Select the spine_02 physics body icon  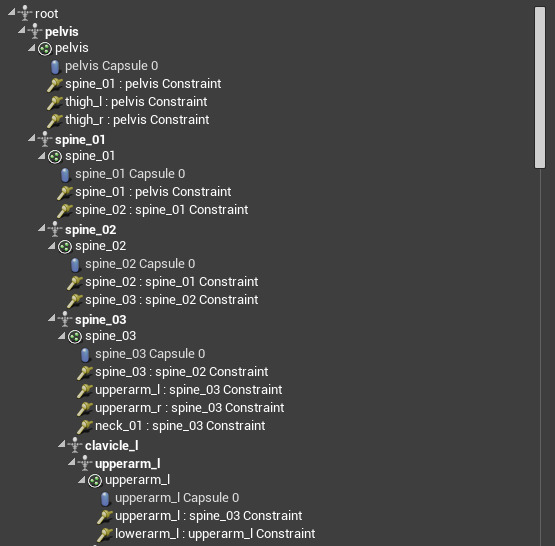pyautogui.click(x=65, y=247)
